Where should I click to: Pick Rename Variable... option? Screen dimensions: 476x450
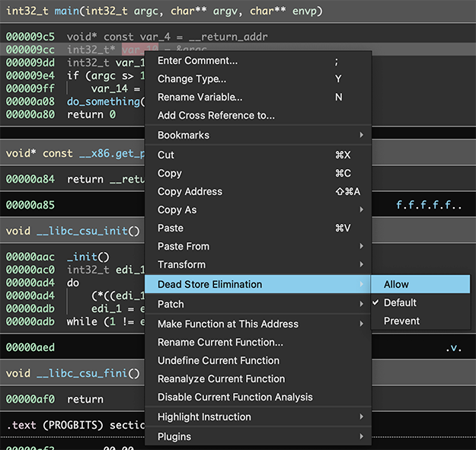point(258,97)
